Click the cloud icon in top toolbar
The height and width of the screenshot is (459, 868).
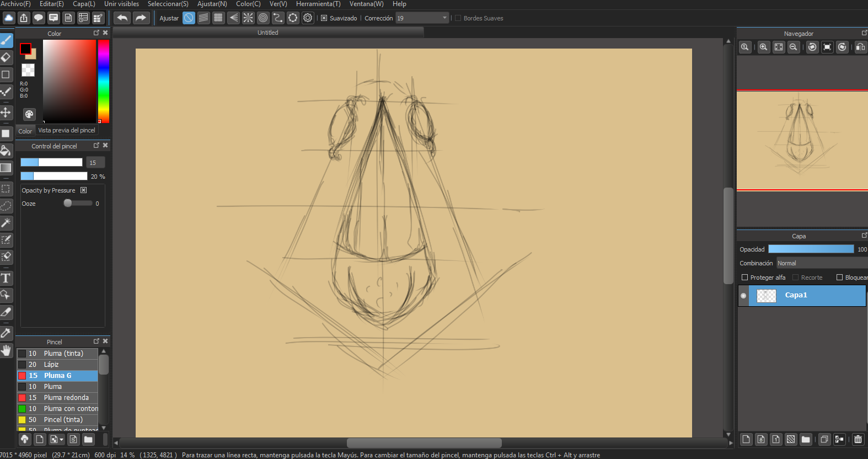[9, 18]
